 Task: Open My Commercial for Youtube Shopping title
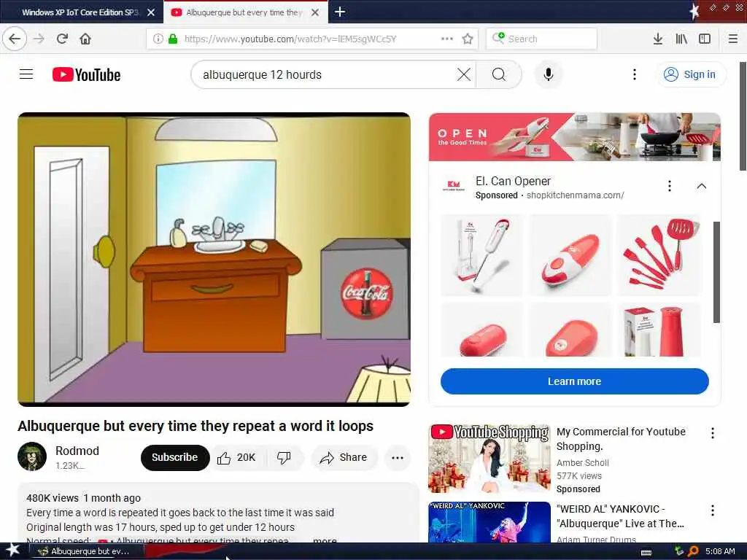pos(621,438)
